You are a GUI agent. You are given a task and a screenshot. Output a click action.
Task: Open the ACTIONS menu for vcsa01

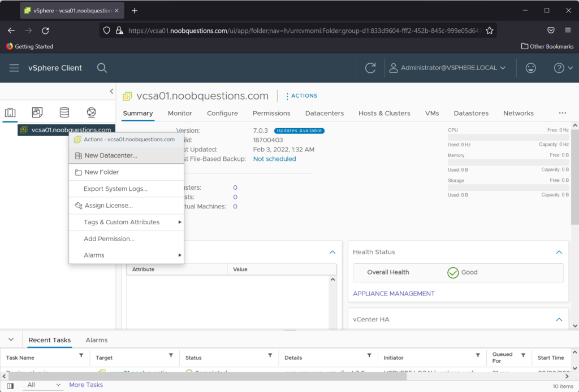tap(301, 96)
